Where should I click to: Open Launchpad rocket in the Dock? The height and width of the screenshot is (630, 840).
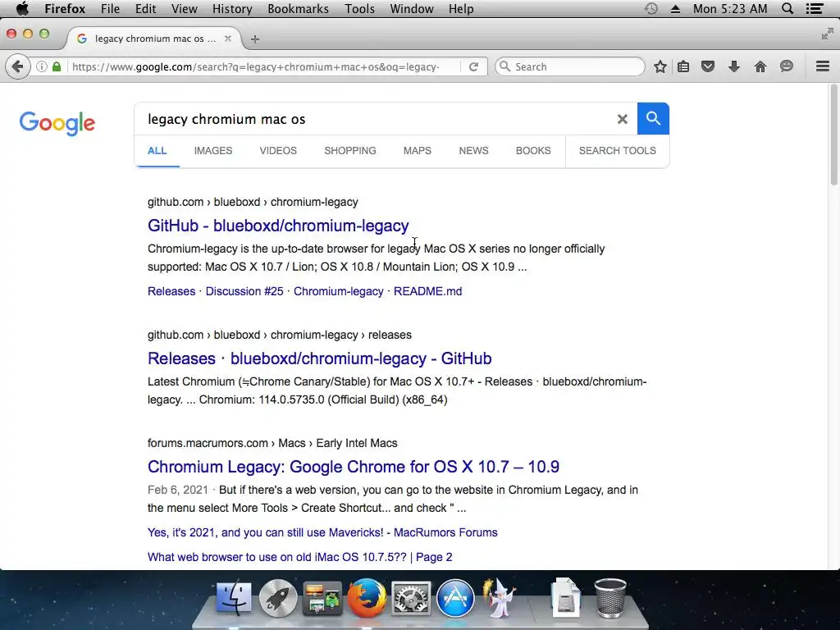tap(278, 598)
